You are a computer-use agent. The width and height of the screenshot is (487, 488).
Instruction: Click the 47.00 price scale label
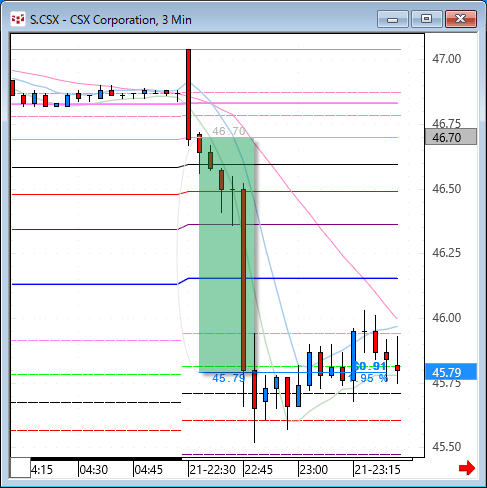[446, 59]
